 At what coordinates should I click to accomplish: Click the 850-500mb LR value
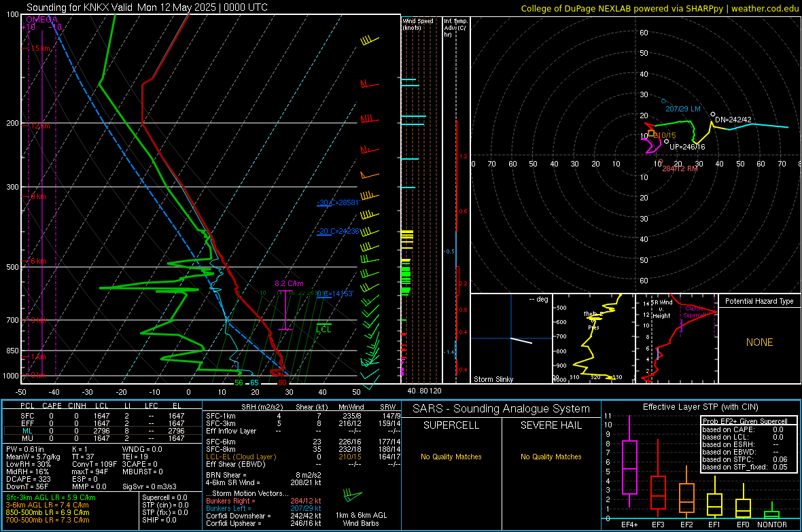coord(47,512)
